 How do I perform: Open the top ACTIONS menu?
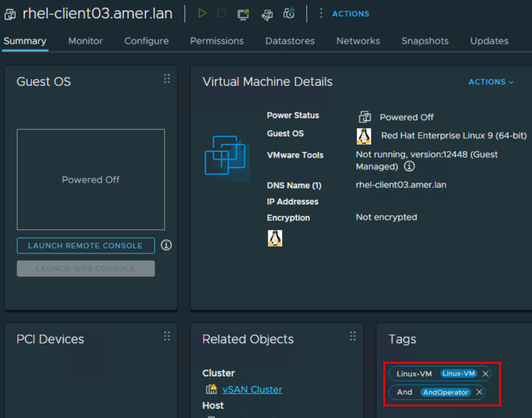350,13
